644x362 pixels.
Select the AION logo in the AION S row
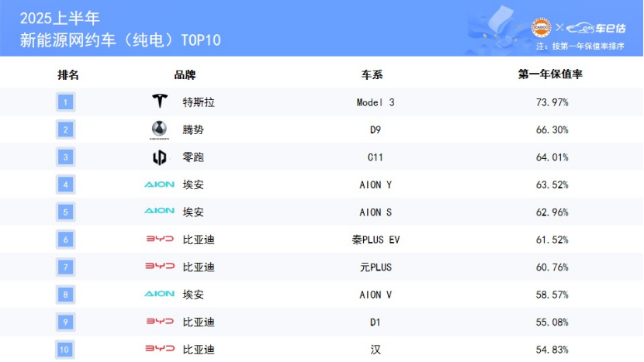[159, 212]
